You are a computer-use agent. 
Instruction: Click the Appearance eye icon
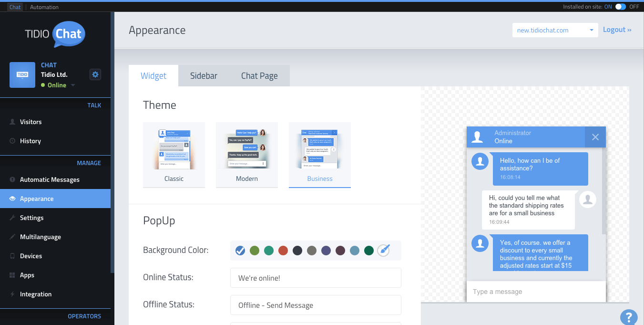[x=12, y=199]
